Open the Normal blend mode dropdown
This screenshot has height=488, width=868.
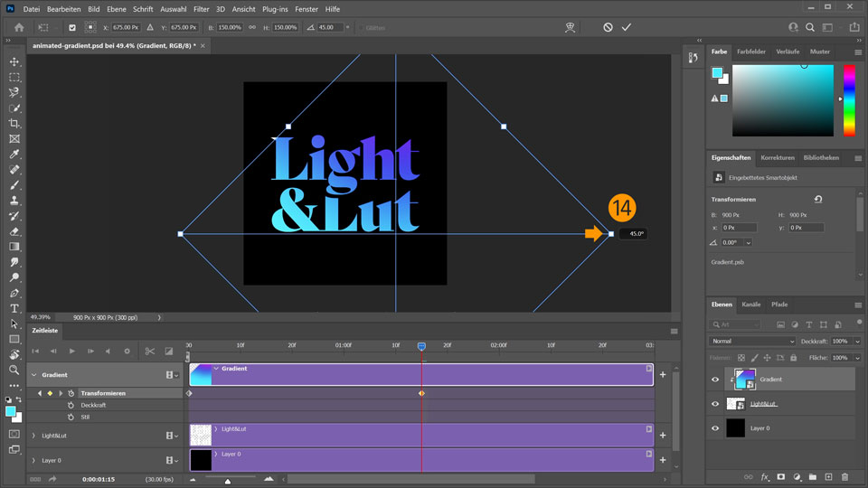[752, 342]
